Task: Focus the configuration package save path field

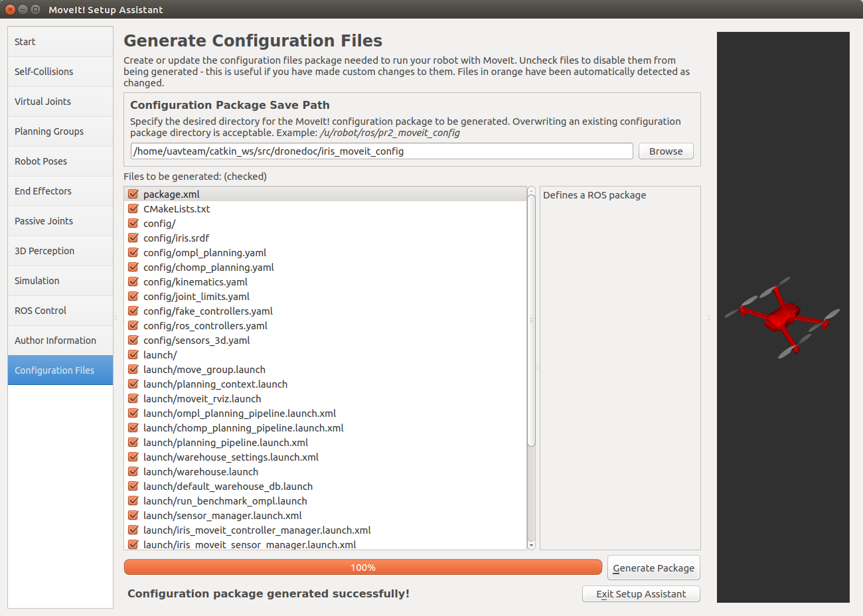Action: (382, 151)
